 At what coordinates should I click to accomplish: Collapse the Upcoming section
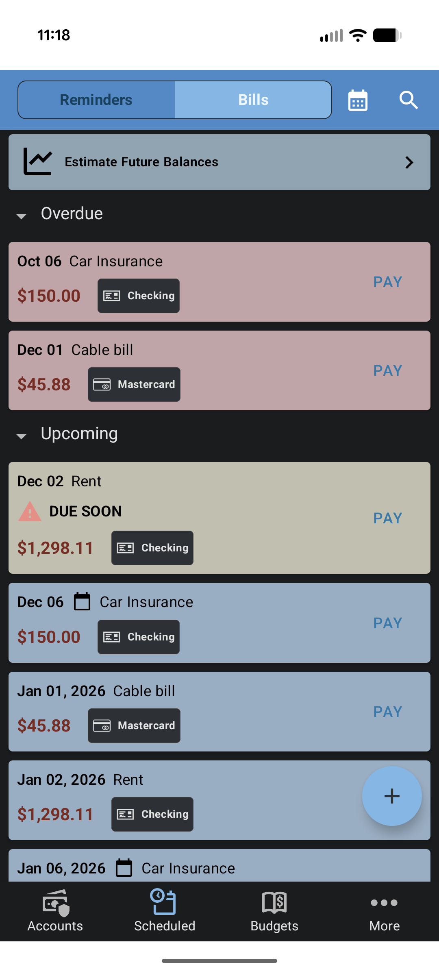click(22, 436)
